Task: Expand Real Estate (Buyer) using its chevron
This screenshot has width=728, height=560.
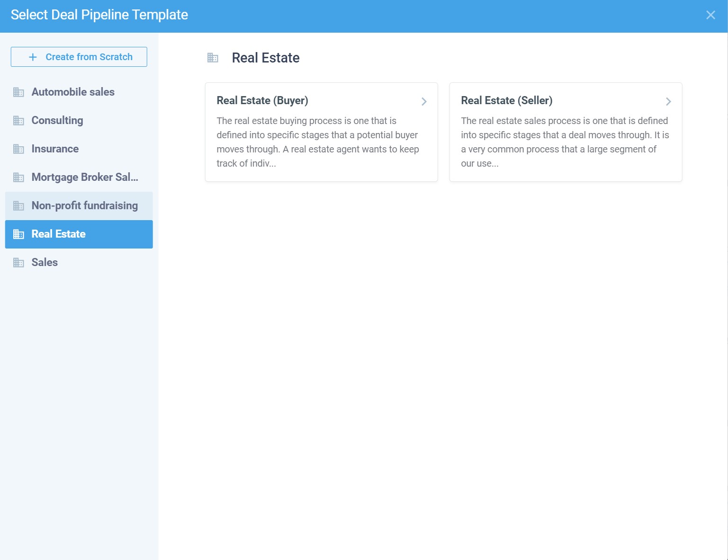Action: point(424,101)
